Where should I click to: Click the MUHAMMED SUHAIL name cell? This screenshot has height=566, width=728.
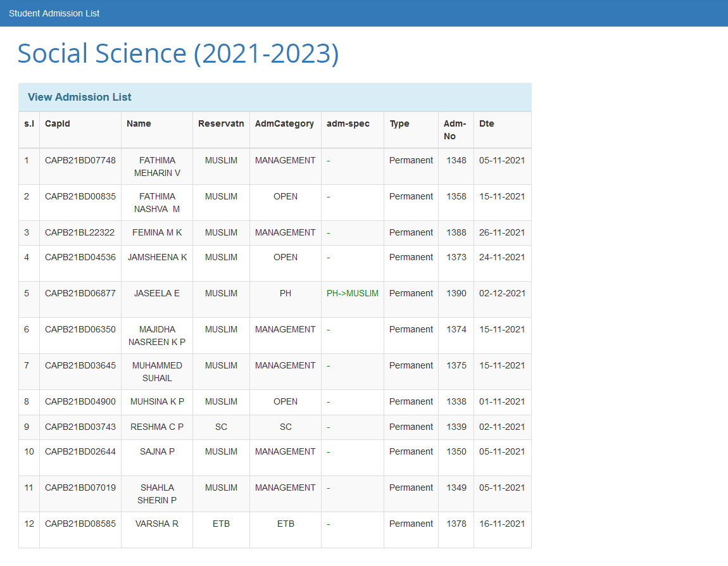(x=157, y=372)
